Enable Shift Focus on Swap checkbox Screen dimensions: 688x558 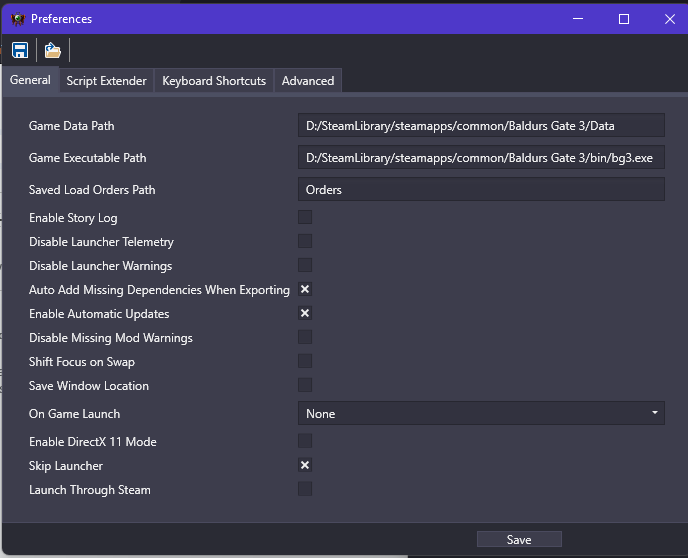click(305, 361)
